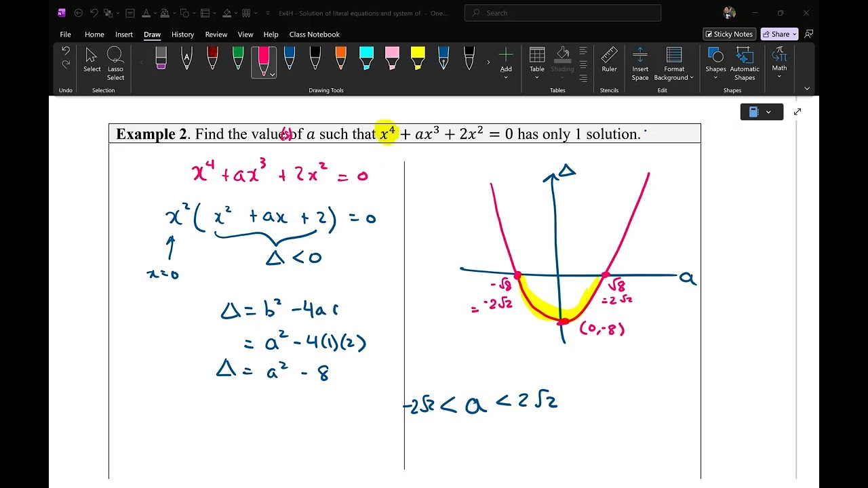Open the File menu
Image resolution: width=868 pixels, height=488 pixels.
(x=65, y=35)
